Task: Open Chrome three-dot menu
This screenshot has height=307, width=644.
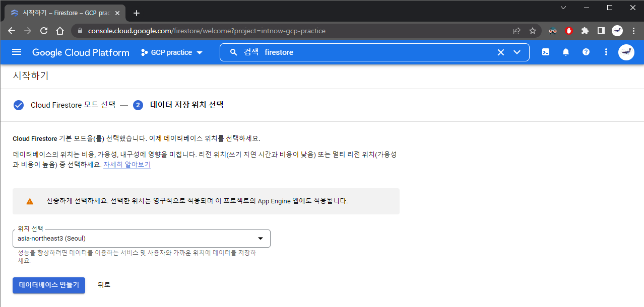Action: [x=633, y=31]
